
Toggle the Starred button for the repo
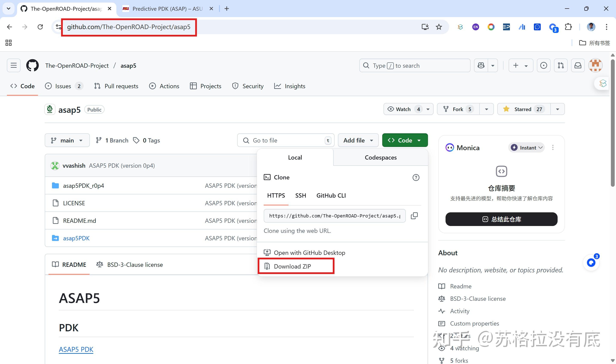tap(523, 109)
